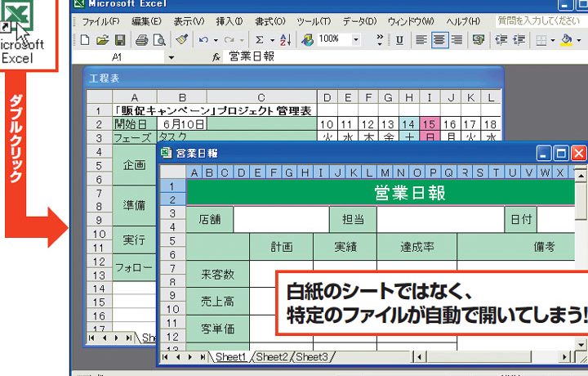
Task: Open the データ(D) menu
Action: coord(359,21)
